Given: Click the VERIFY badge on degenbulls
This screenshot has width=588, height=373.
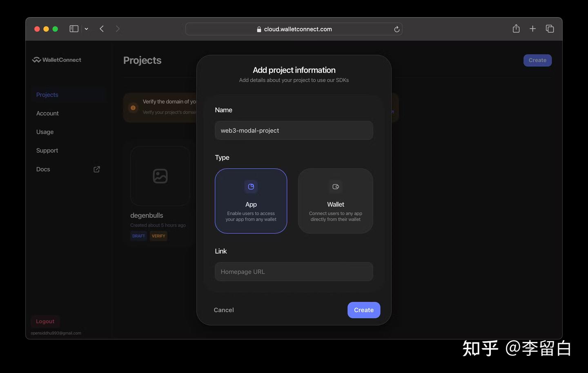Looking at the screenshot, I should point(158,236).
